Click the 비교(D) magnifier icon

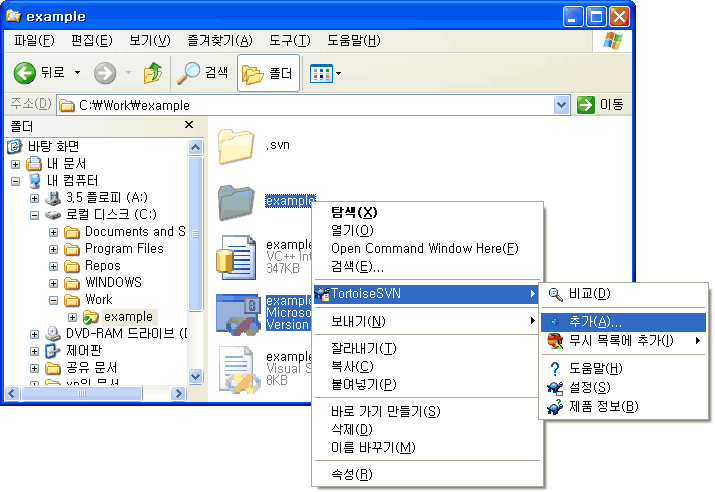point(555,293)
